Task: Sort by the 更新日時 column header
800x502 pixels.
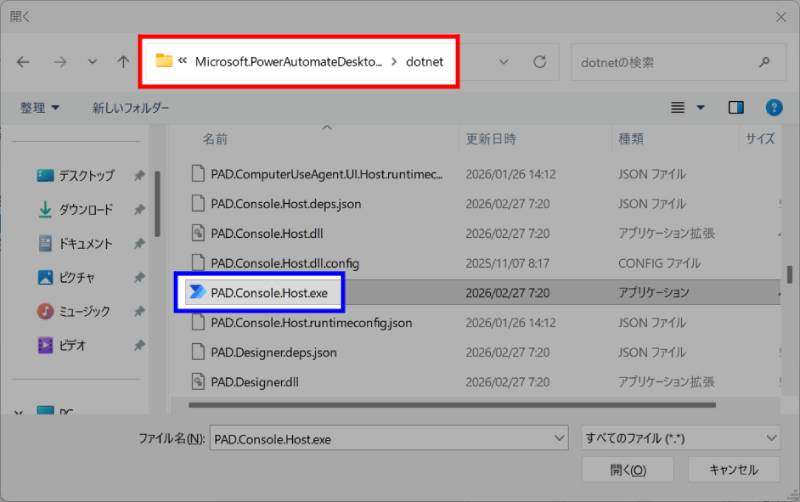Action: (x=490, y=139)
